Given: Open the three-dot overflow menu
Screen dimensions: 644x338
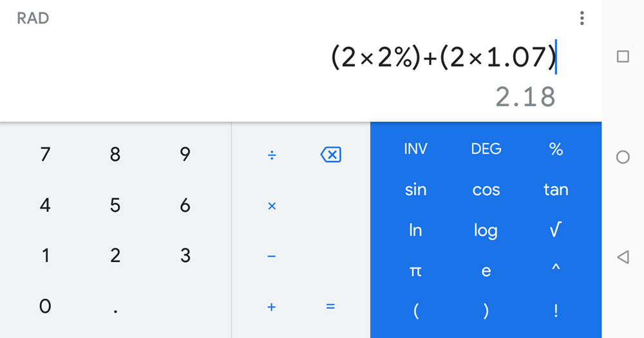Looking at the screenshot, I should (582, 18).
